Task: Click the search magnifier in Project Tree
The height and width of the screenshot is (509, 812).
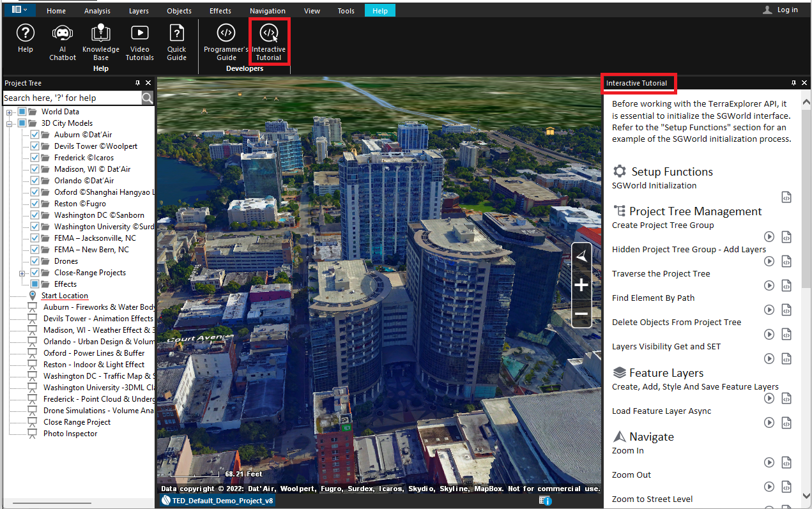Action: pyautogui.click(x=148, y=98)
